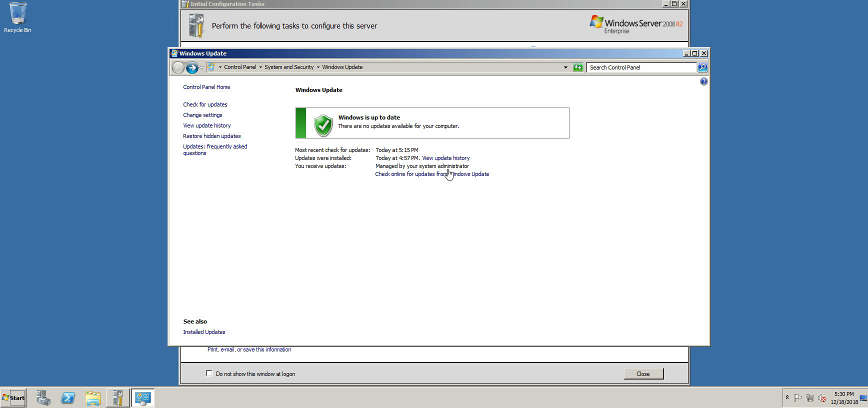The image size is (868, 408).
Task: Click the green shield checkmark icon
Action: tap(323, 125)
